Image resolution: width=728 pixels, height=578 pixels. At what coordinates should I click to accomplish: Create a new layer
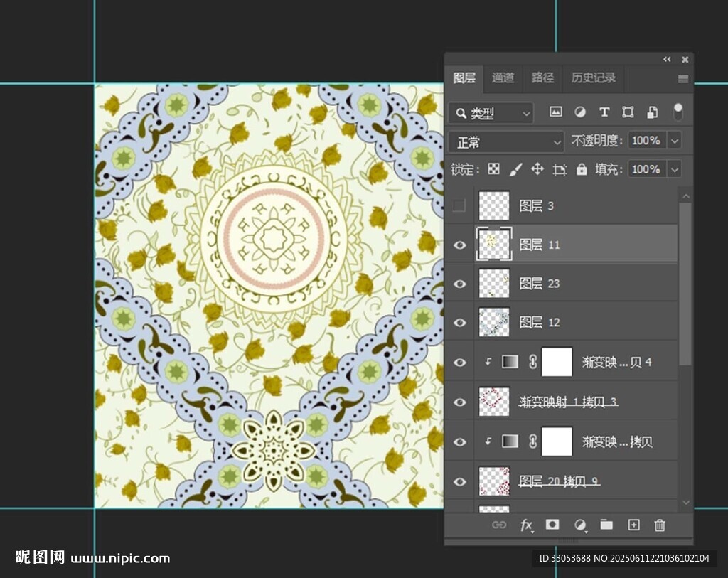pyautogui.click(x=633, y=525)
